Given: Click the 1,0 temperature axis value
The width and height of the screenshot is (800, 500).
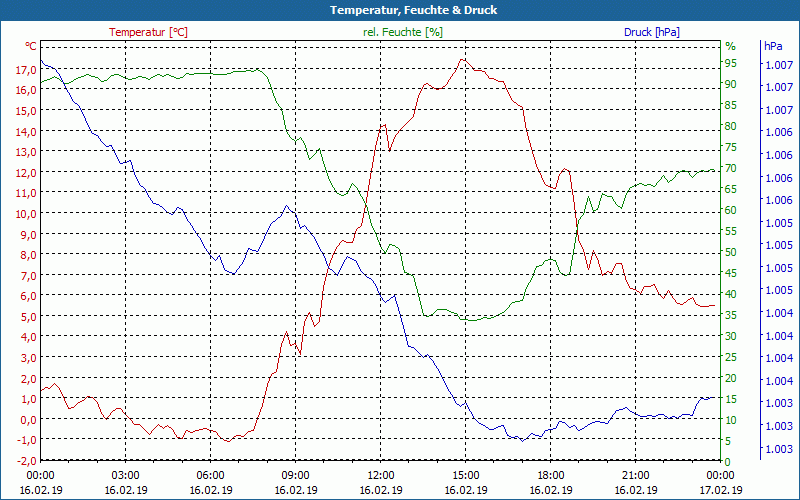Looking at the screenshot, I should tap(29, 398).
